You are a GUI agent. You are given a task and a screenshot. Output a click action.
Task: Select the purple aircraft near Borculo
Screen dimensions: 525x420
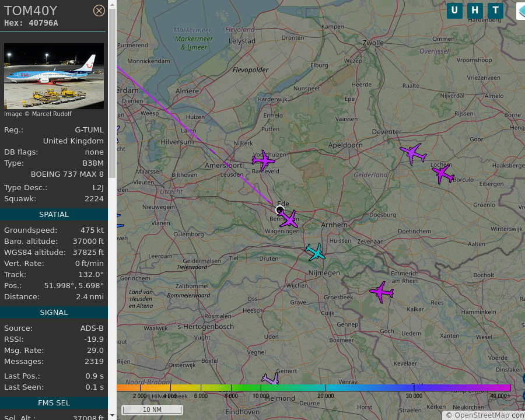[x=443, y=174]
